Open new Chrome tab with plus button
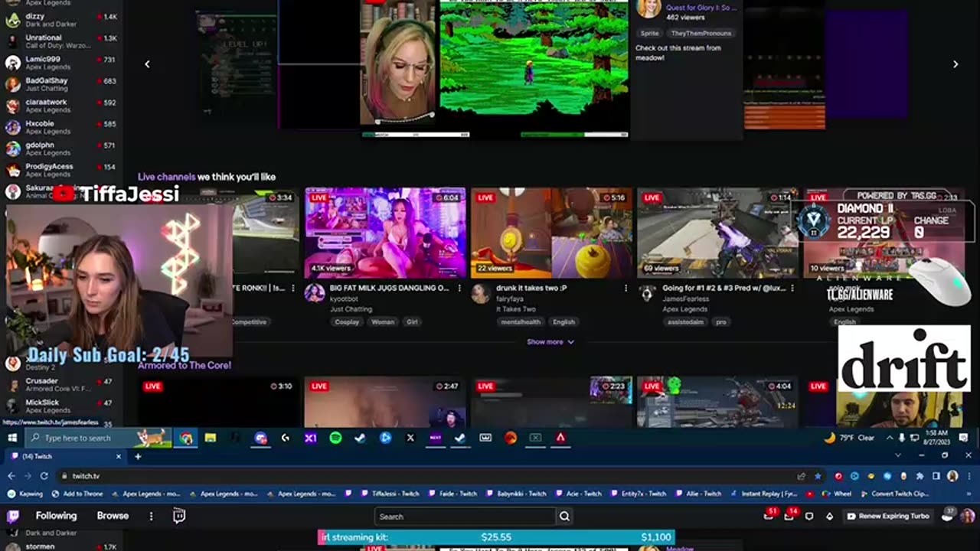980x551 pixels. click(138, 456)
